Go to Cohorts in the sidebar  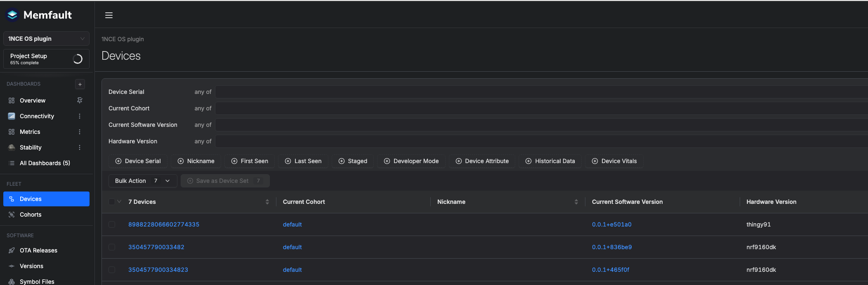pyautogui.click(x=31, y=215)
